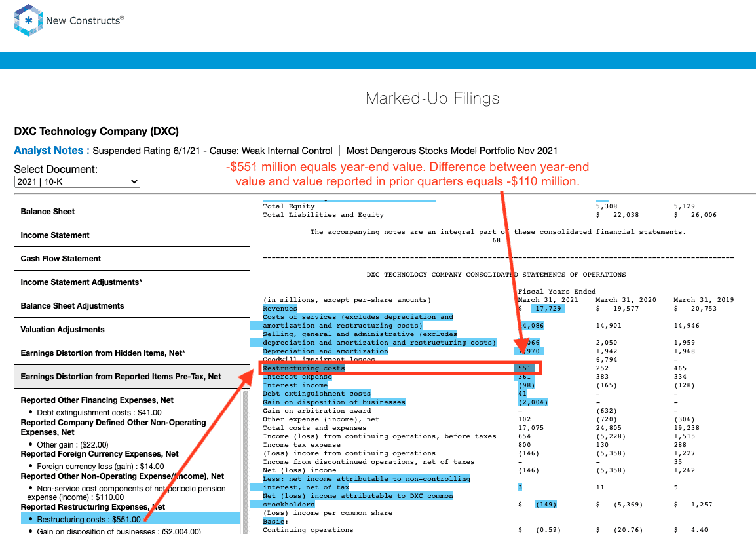This screenshot has width=756, height=534.
Task: Open the Balance Sheet section
Action: point(132,211)
